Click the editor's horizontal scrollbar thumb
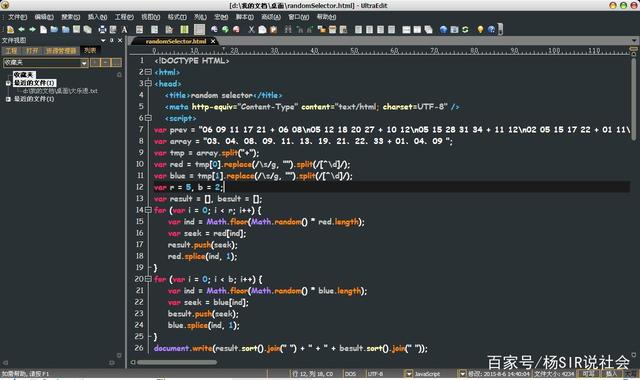The height and width of the screenshot is (380, 640). tap(177, 362)
